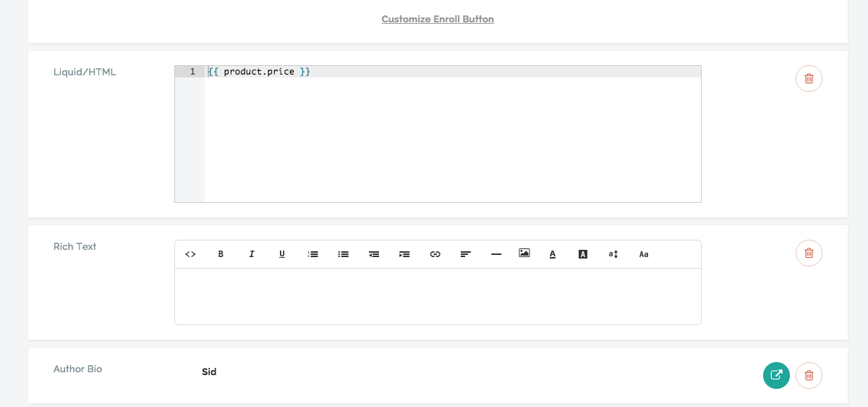Apply bold formatting in Rich Text editor
The image size is (868, 407).
(x=221, y=254)
